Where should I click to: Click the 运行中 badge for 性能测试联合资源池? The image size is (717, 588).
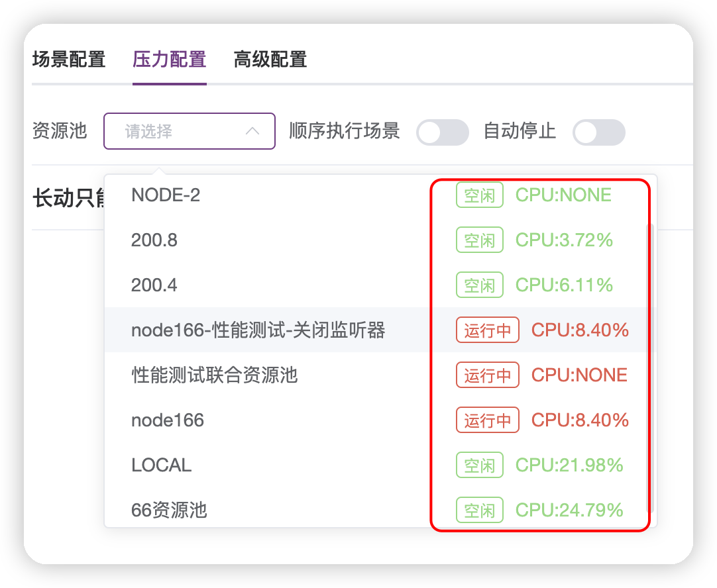click(487, 375)
